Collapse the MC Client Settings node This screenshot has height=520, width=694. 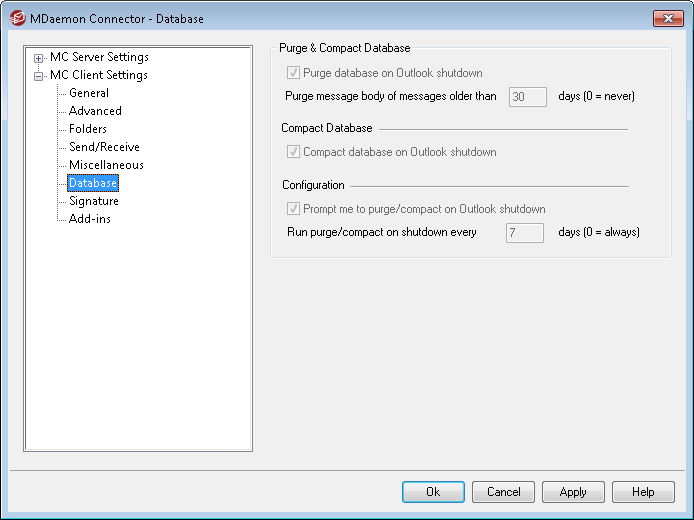click(39, 76)
